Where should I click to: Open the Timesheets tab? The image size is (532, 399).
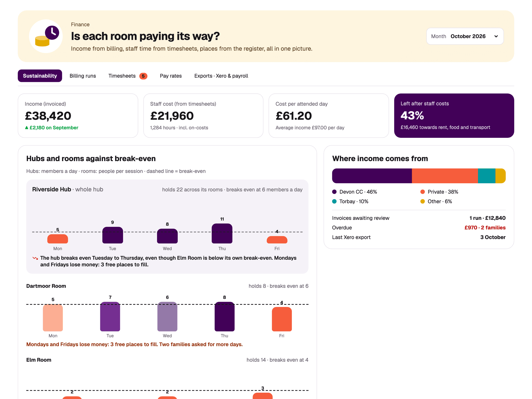(128, 76)
